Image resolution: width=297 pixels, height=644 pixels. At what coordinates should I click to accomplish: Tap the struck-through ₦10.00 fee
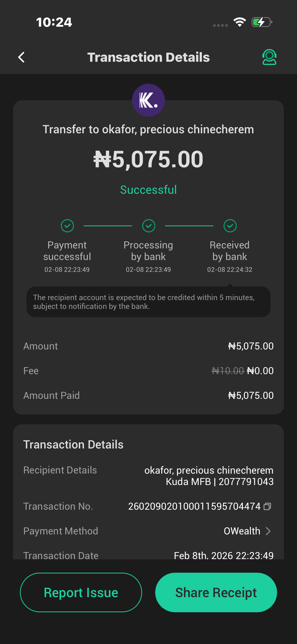228,371
